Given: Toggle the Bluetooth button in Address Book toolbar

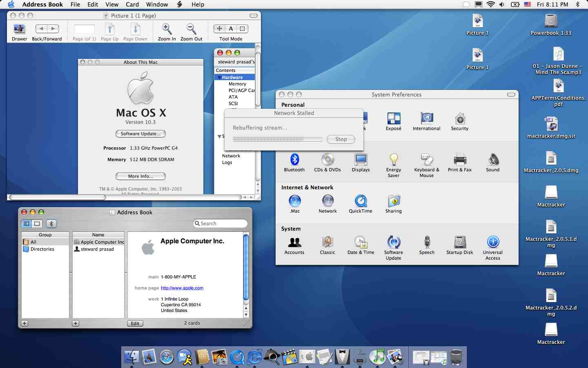Looking at the screenshot, I should click(x=51, y=224).
